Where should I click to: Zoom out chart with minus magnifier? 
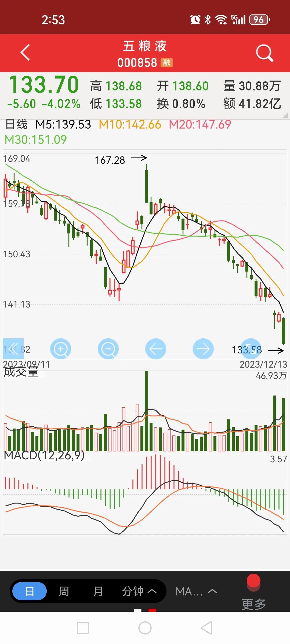click(108, 349)
